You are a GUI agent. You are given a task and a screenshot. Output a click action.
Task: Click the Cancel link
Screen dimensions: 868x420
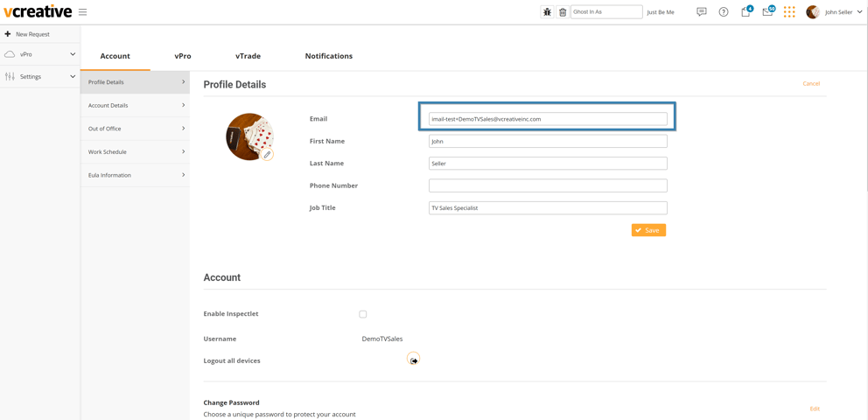click(811, 83)
